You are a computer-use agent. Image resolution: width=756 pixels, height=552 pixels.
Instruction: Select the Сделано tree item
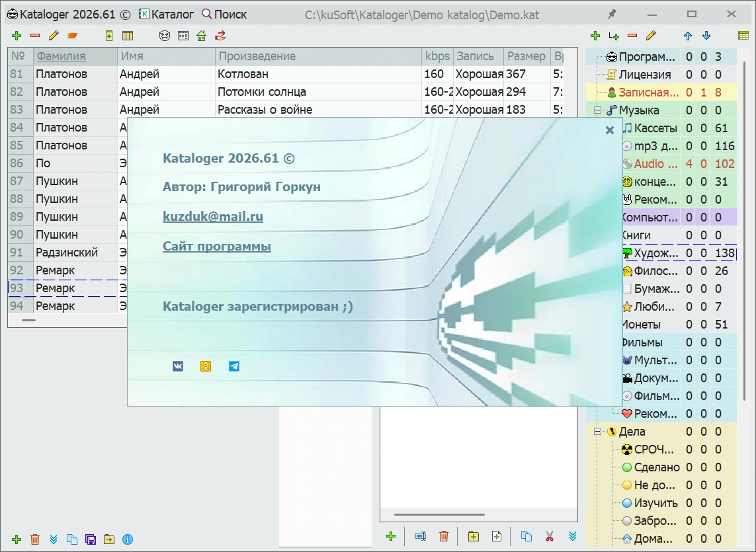657,467
